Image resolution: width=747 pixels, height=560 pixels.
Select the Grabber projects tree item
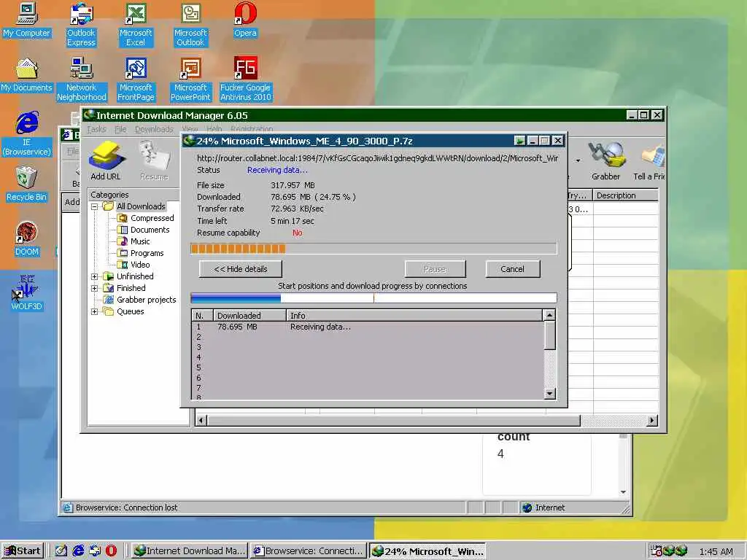[140, 300]
